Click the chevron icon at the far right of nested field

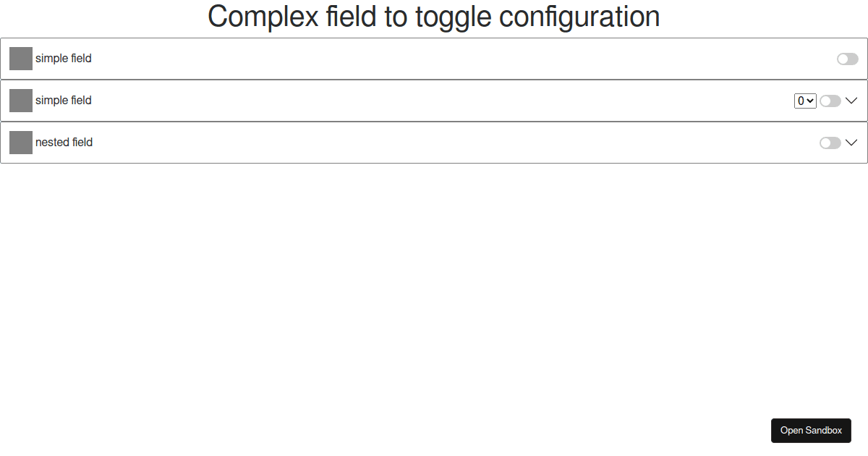[852, 143]
